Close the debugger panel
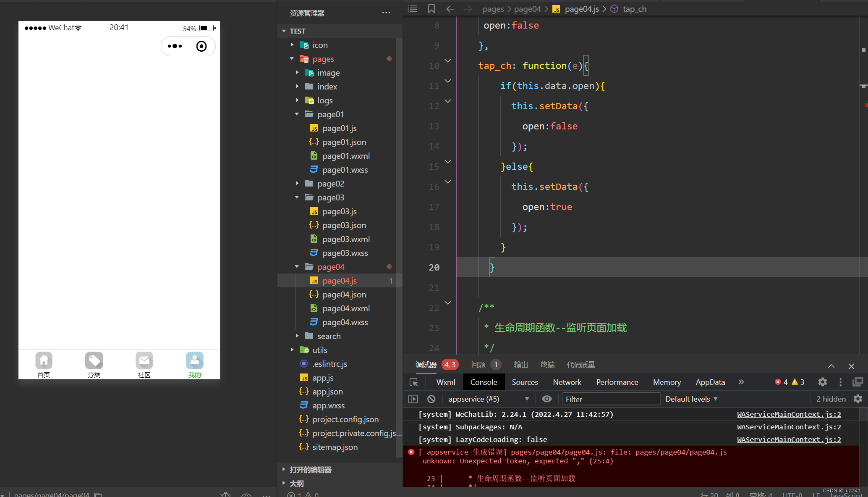The height and width of the screenshot is (497, 868). (x=851, y=366)
